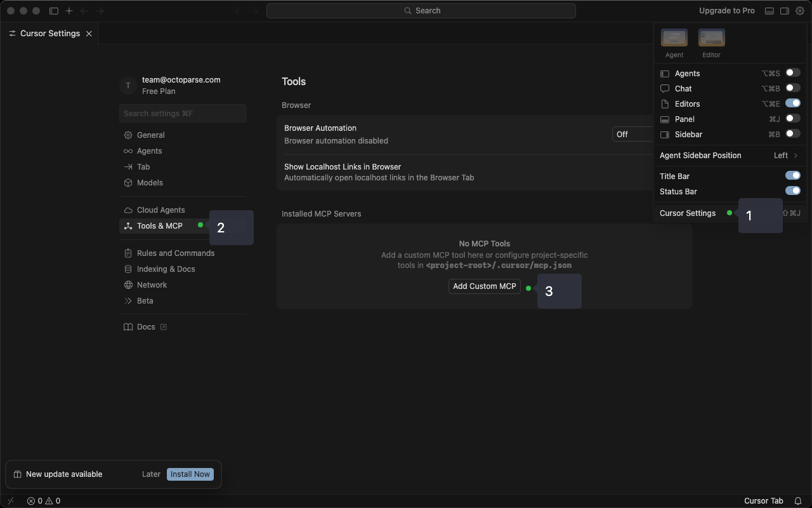The image size is (812, 508).
Task: Open the Beta settings section
Action: 183,301
